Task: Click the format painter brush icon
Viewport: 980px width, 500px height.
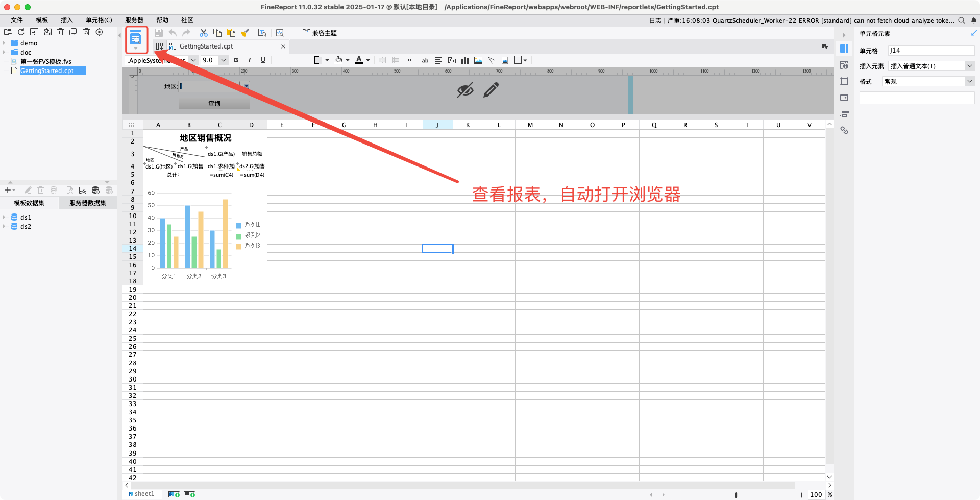Action: click(x=245, y=33)
